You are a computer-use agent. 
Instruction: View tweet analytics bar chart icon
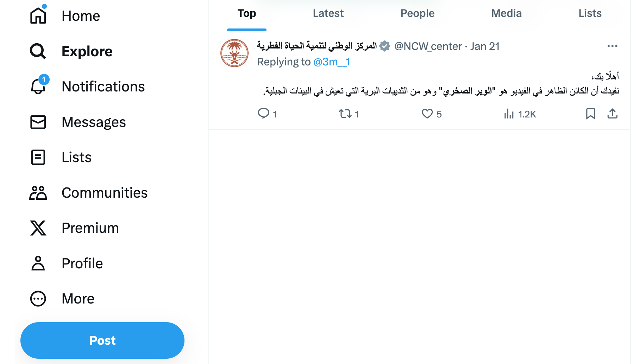coord(509,114)
